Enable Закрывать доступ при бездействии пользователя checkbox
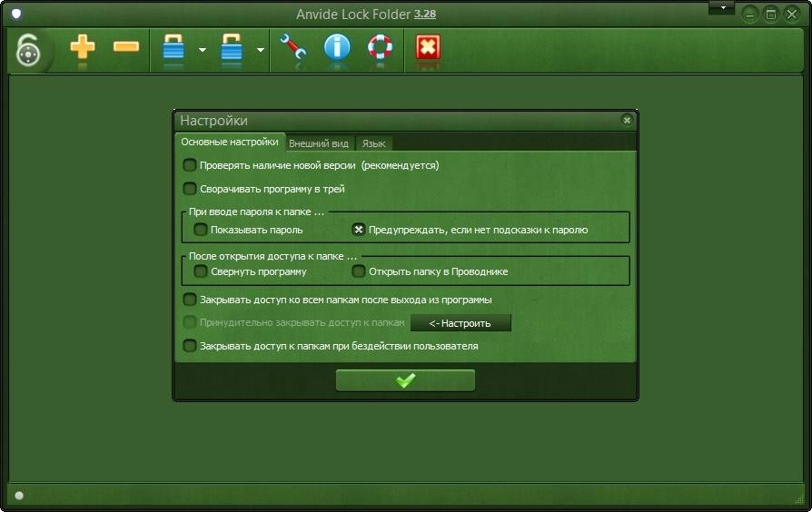The height and width of the screenshot is (512, 812). (190, 345)
